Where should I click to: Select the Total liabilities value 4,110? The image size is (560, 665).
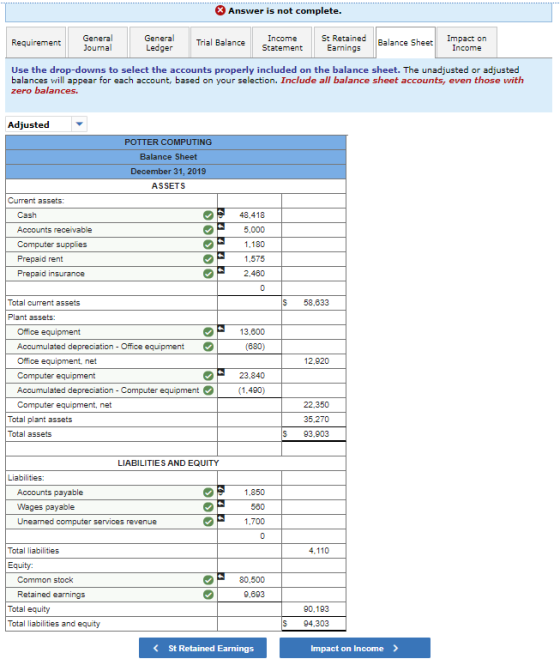319,550
